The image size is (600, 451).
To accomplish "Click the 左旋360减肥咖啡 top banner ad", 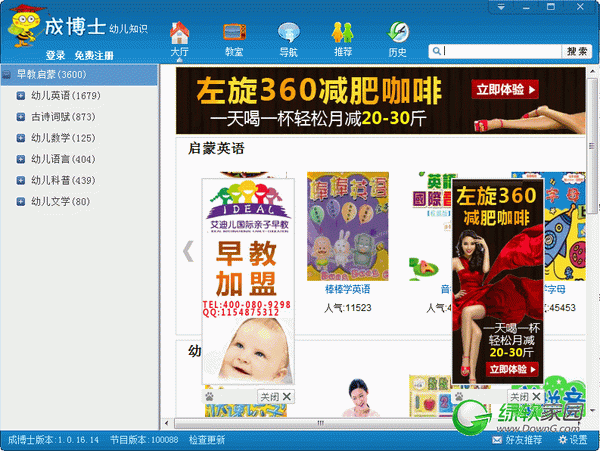I will tap(380, 101).
